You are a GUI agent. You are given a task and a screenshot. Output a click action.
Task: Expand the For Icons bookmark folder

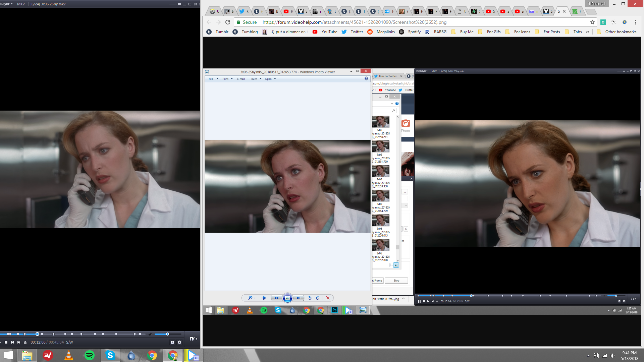(518, 32)
